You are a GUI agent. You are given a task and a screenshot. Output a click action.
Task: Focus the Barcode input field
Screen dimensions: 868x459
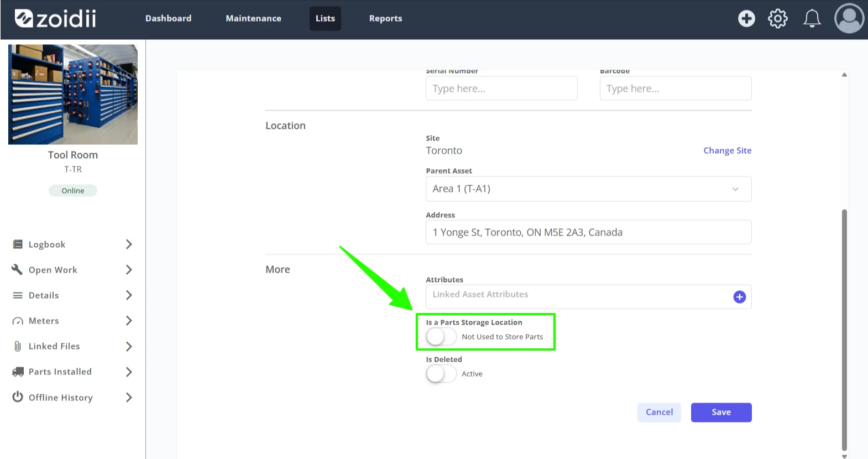tap(676, 88)
